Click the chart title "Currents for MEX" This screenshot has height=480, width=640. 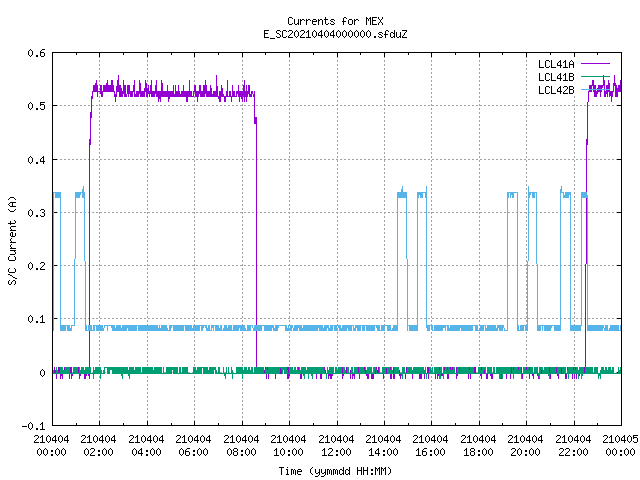(335, 21)
